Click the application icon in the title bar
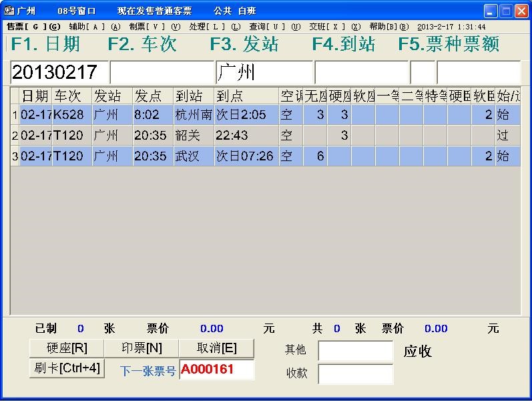 [9, 11]
